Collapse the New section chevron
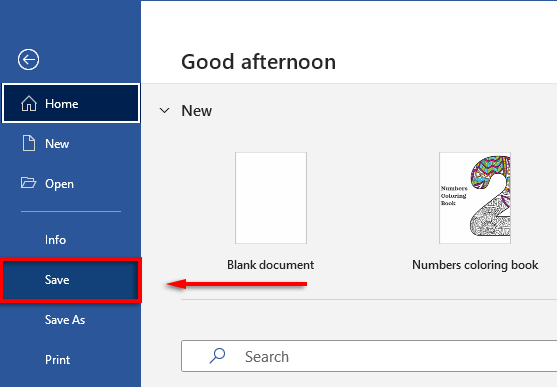Image resolution: width=557 pixels, height=387 pixels. 164,111
